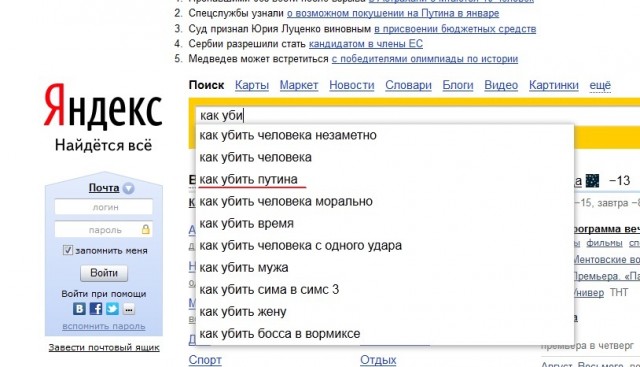Click the Войти button

pos(104,273)
